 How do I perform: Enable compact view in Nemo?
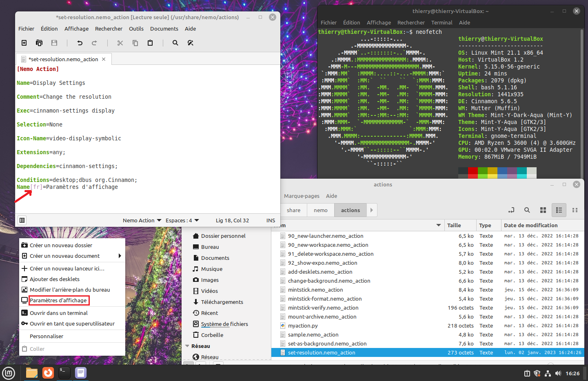point(575,210)
